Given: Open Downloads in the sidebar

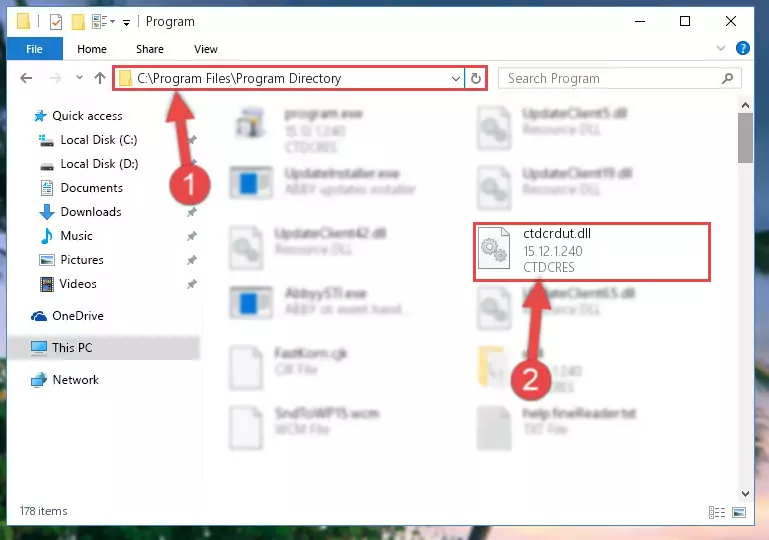Looking at the screenshot, I should pos(91,212).
